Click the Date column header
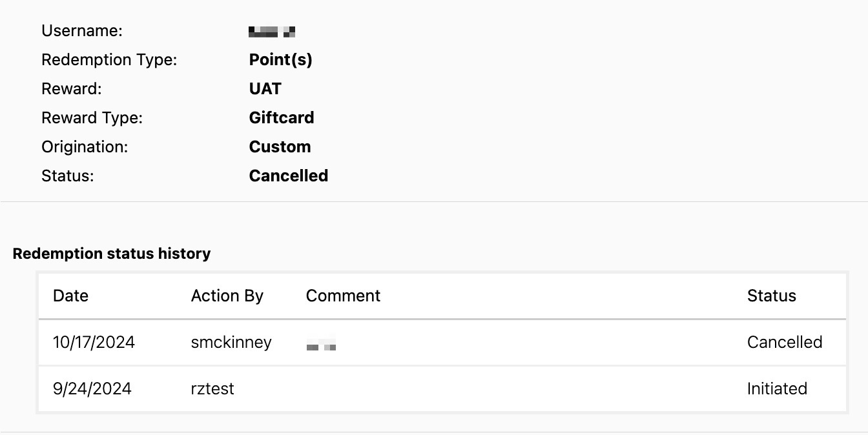Screen dimensions: 868x435 tap(70, 296)
